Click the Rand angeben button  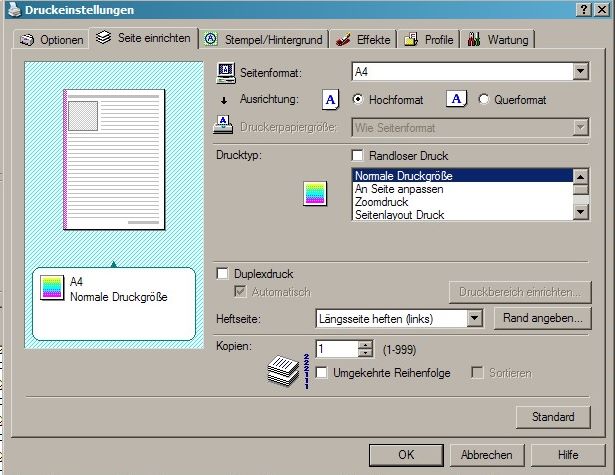543,319
